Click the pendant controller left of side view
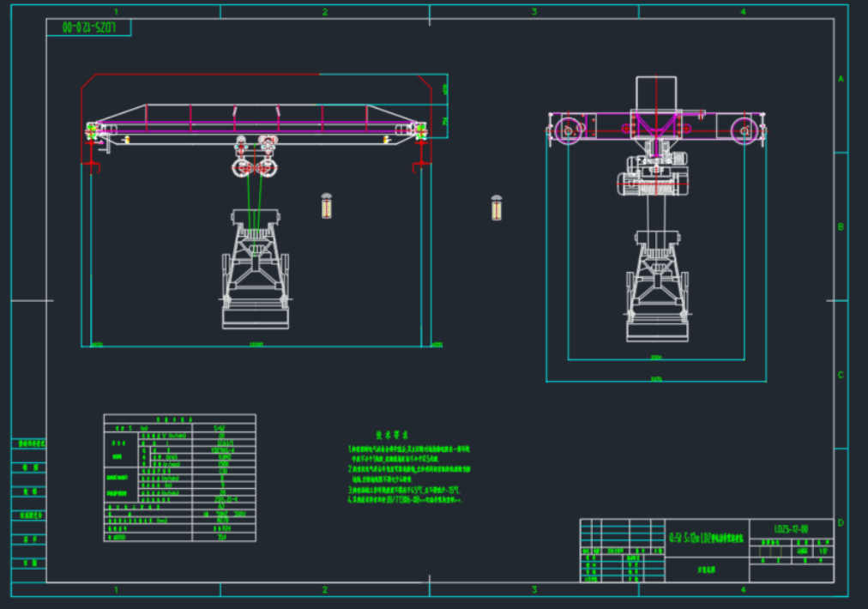Image resolution: width=868 pixels, height=609 pixels. (497, 208)
